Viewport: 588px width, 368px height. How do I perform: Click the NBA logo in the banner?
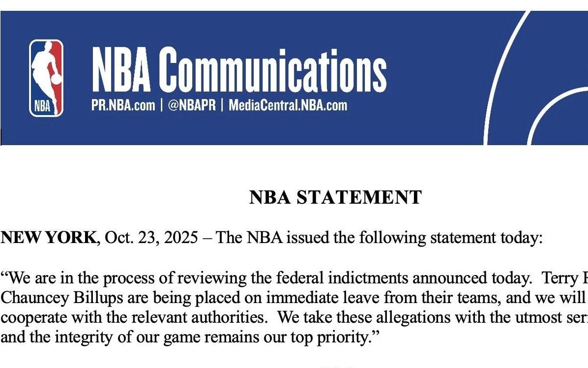point(46,78)
